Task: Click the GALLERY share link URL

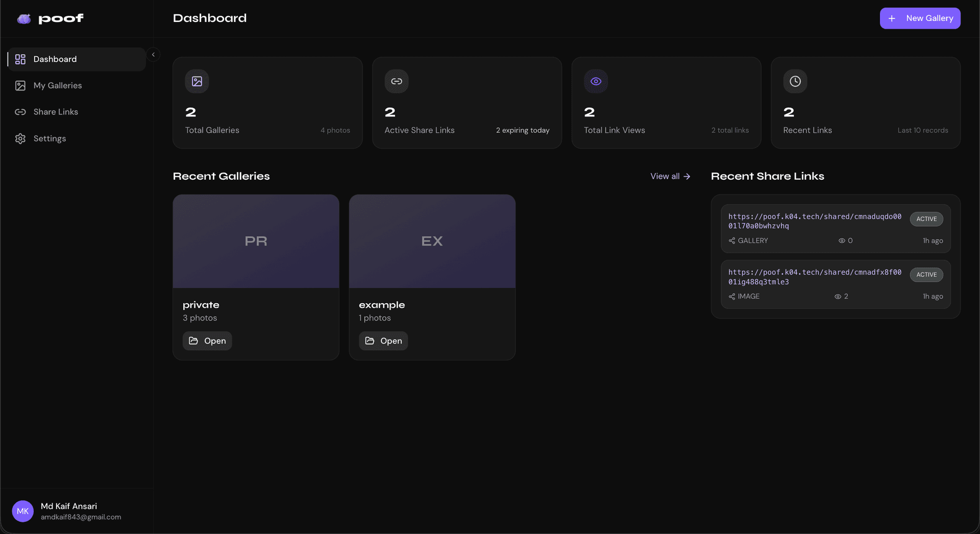Action: click(x=815, y=221)
